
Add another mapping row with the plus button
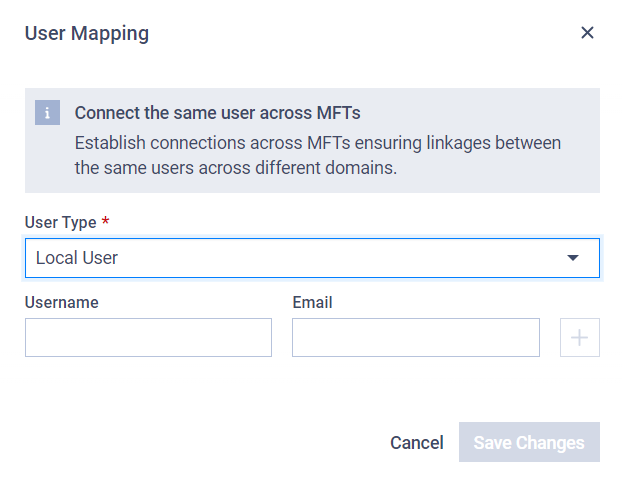click(x=580, y=338)
